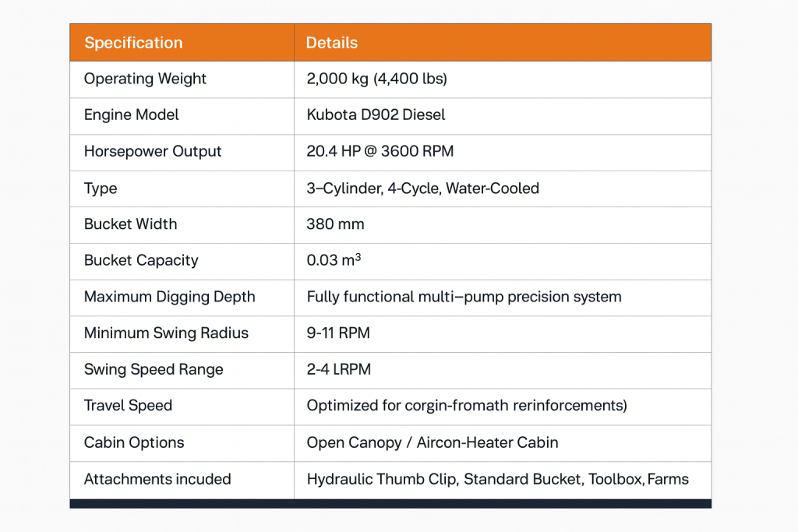This screenshot has height=532, width=798.
Task: Select the Bucket Capacity label
Action: point(141,260)
